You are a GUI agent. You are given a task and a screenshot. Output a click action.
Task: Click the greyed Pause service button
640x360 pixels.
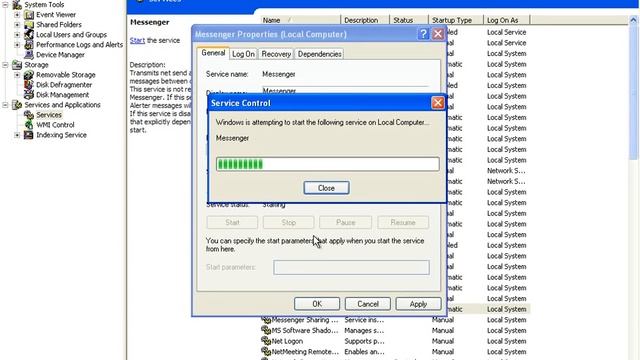click(346, 222)
